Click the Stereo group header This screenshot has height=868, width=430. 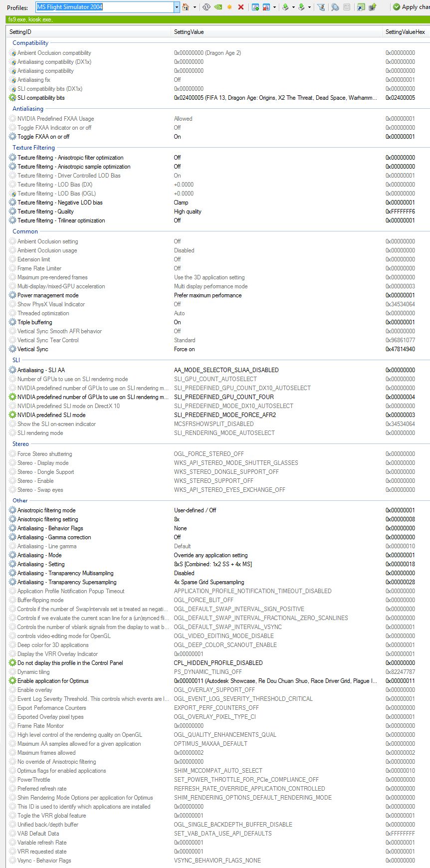[x=20, y=444]
